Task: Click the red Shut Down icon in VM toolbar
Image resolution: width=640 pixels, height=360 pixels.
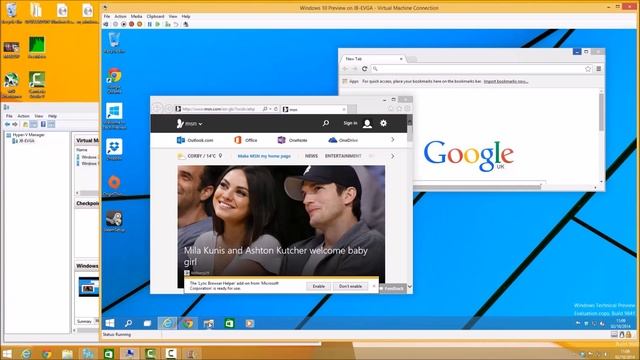Action: pos(131,24)
